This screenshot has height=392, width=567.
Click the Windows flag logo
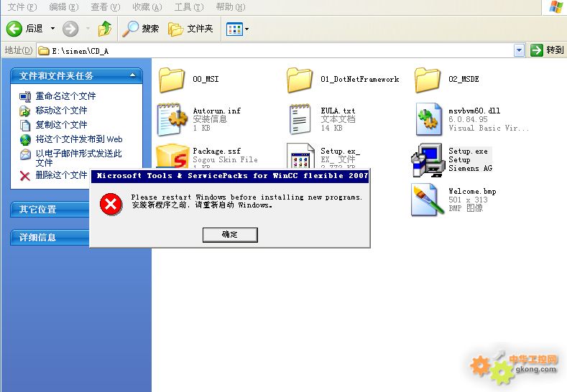click(x=556, y=7)
